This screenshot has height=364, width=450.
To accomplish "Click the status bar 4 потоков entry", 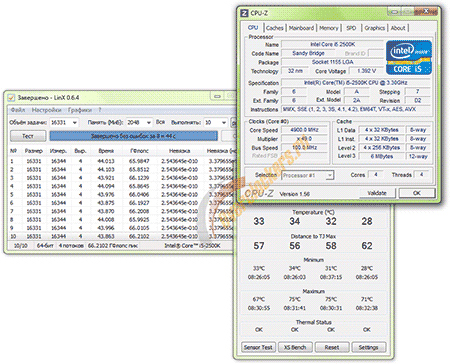I will tap(71, 246).
